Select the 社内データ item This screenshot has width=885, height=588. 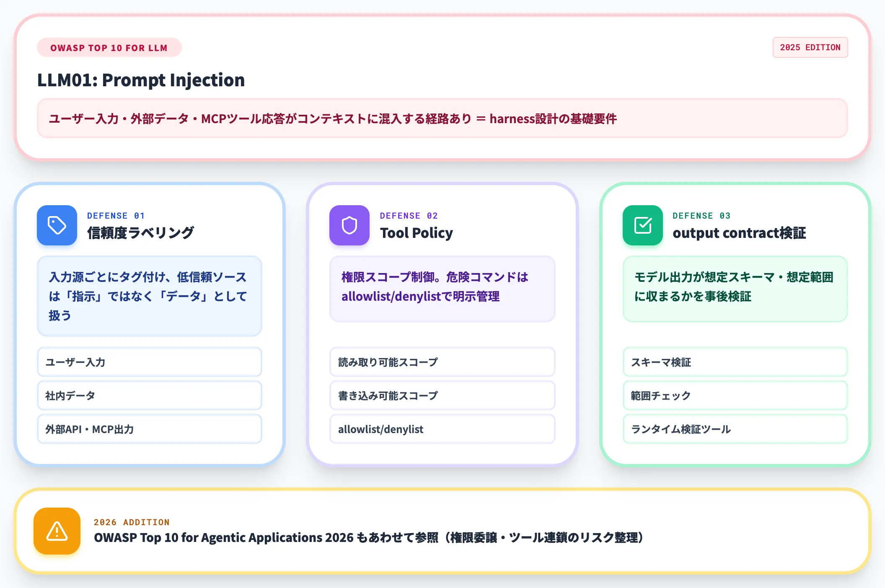(x=150, y=395)
